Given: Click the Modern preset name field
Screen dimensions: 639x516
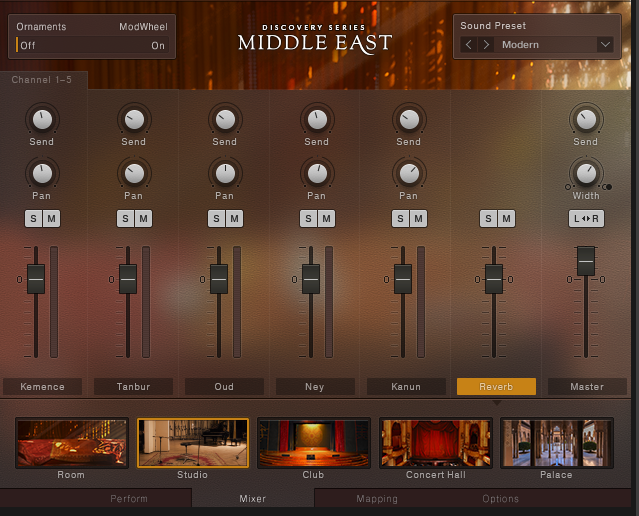Looking at the screenshot, I should pos(545,44).
